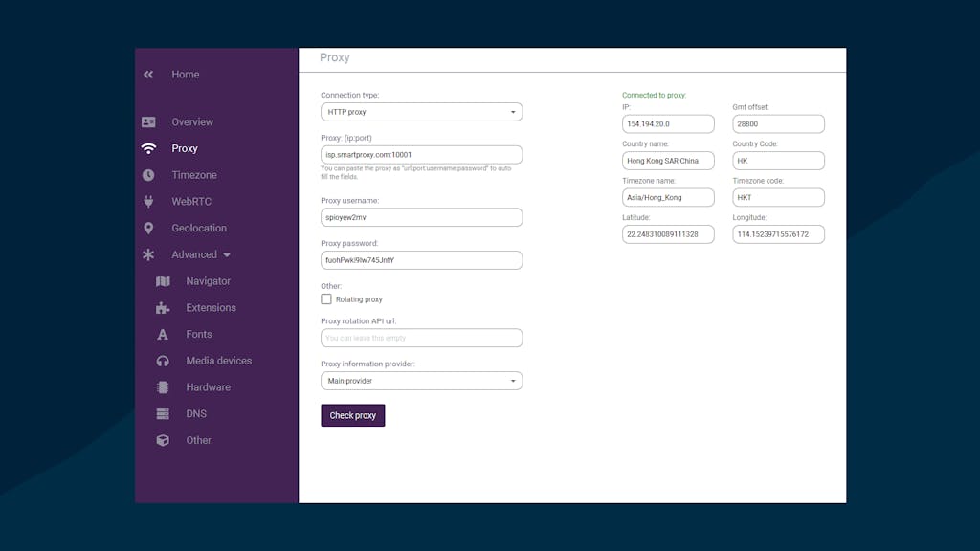Click the double-chevron collapse sidebar icon
Image resolution: width=980 pixels, height=551 pixels.
click(x=148, y=75)
